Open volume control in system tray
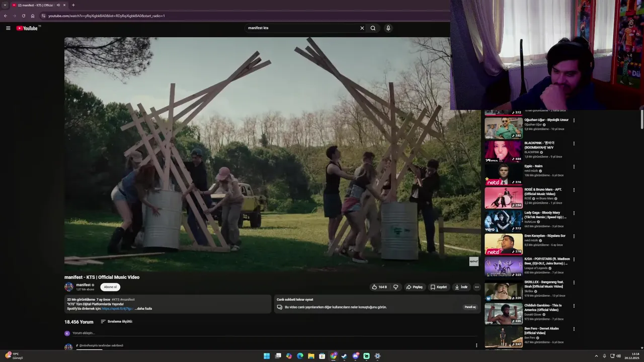644x362 pixels. 618,356
